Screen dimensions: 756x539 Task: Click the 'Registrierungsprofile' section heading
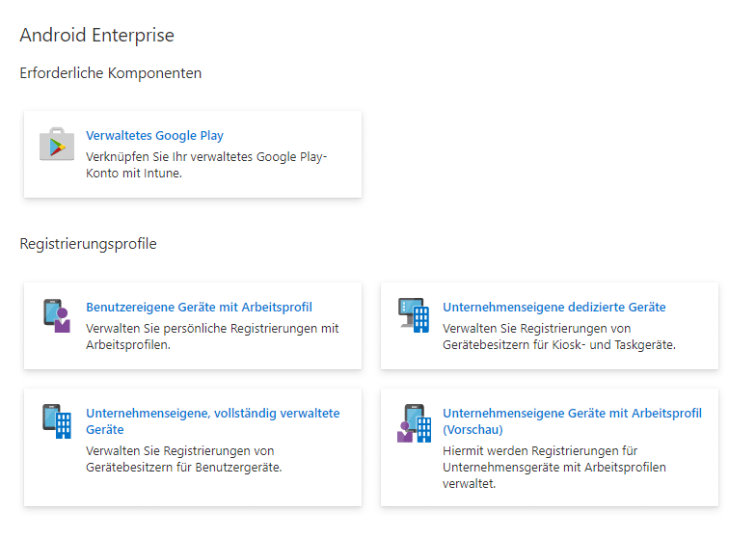[x=89, y=244]
